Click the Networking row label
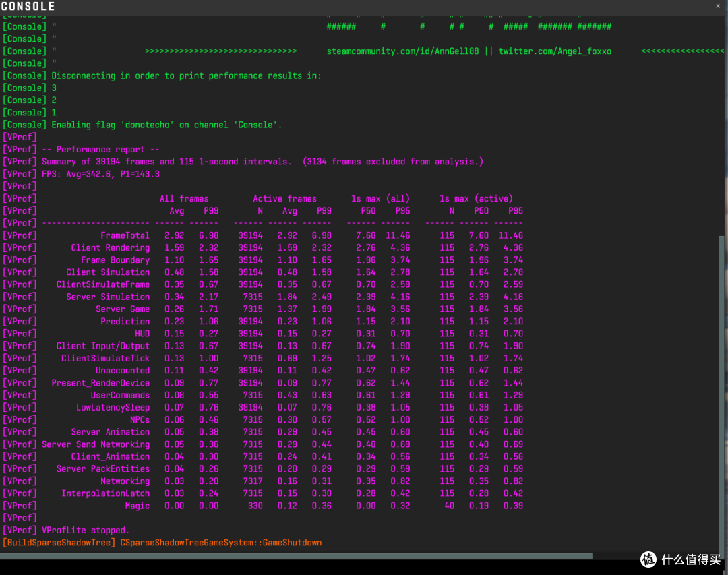The image size is (728, 575). pos(125,481)
